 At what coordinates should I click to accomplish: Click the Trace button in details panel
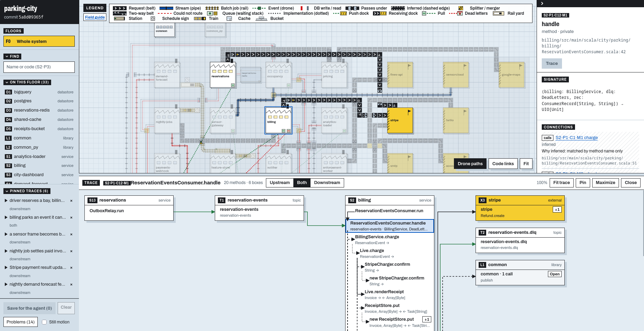552,64
